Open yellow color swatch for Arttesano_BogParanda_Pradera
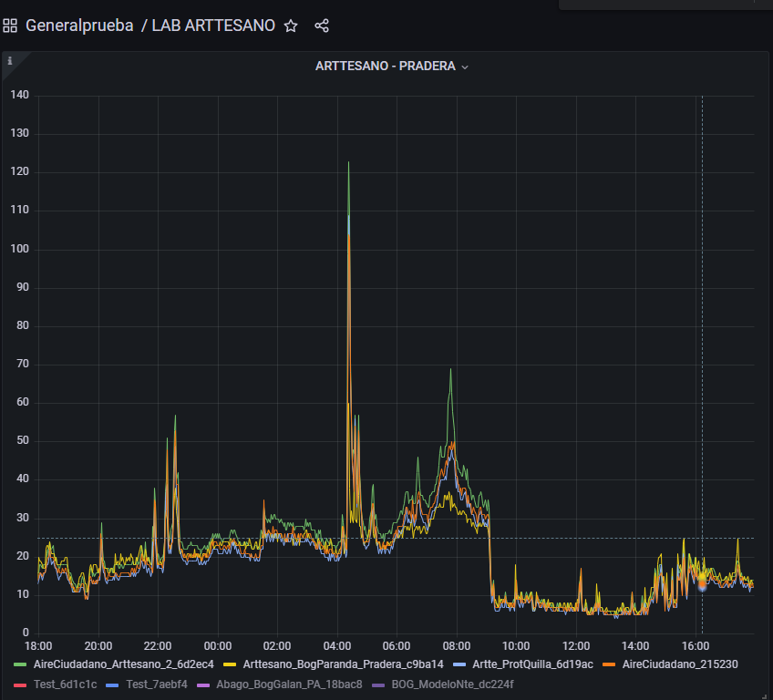The image size is (773, 700). [230, 664]
